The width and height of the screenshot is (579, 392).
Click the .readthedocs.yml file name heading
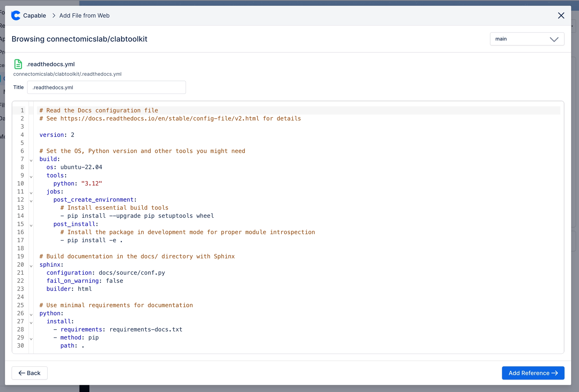(x=51, y=64)
